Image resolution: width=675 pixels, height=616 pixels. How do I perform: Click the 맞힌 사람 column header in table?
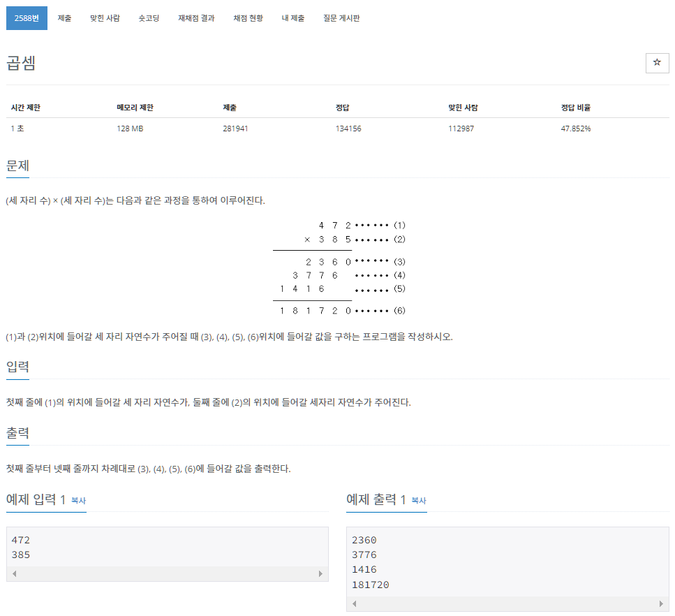pos(463,108)
